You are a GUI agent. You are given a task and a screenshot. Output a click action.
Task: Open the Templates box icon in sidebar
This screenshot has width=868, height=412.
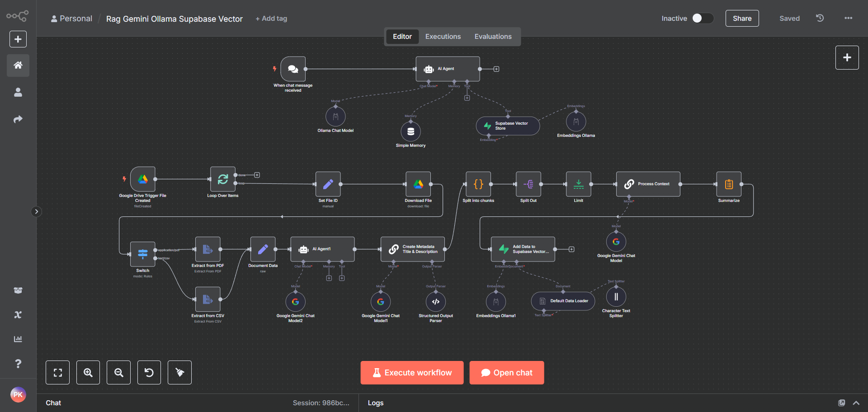(x=18, y=290)
